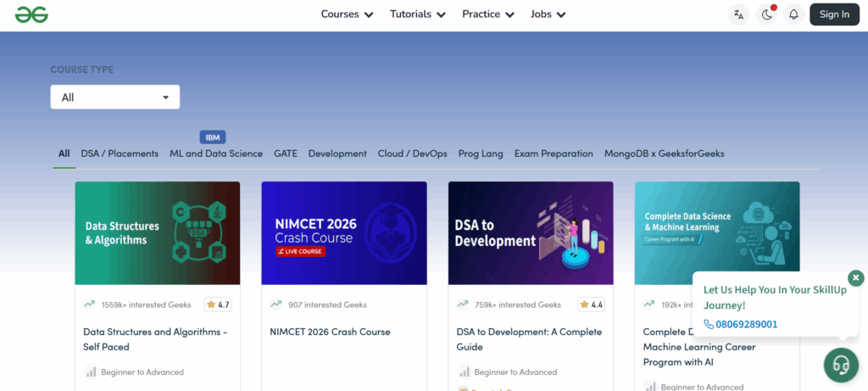The image size is (868, 391).
Task: Expand the Practice menu
Action: pos(488,14)
